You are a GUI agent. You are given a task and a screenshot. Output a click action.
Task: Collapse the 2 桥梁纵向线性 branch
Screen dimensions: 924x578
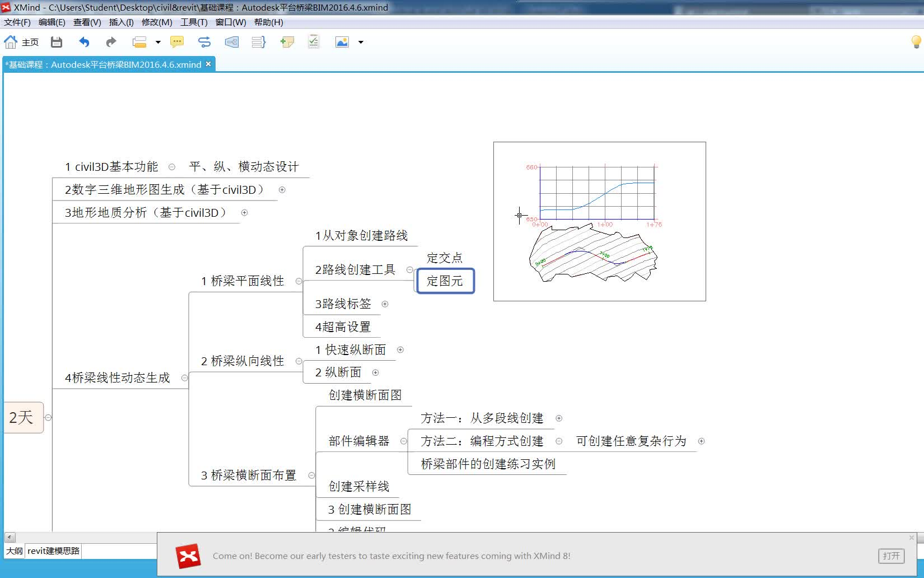tap(298, 361)
